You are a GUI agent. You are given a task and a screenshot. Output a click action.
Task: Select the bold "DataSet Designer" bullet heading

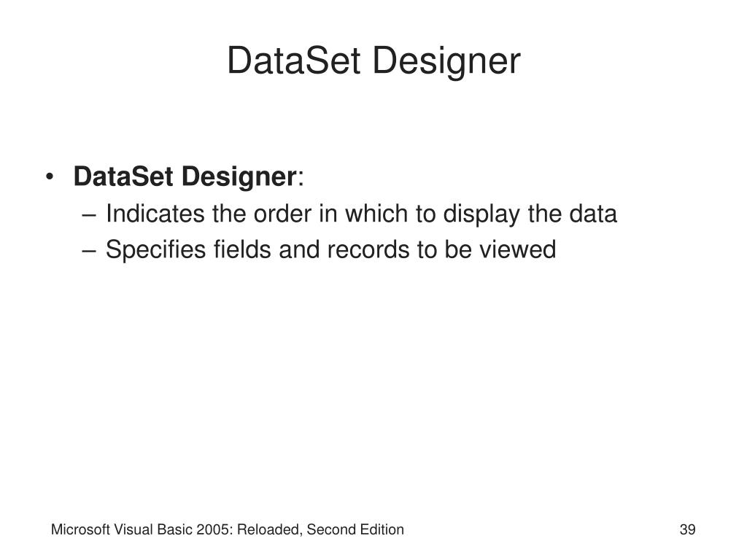(185, 177)
